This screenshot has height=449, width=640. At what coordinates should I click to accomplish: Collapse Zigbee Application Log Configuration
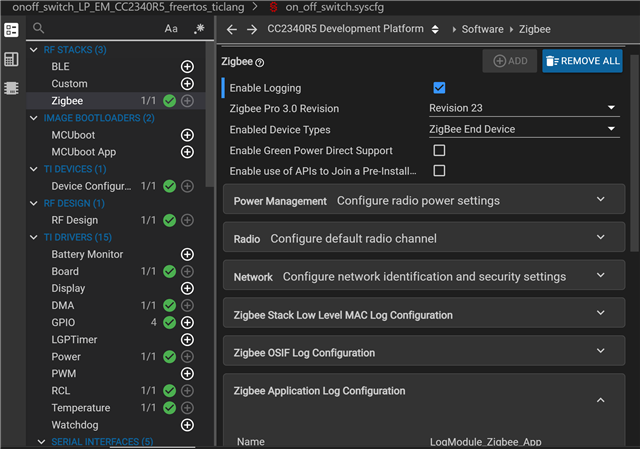click(x=600, y=400)
